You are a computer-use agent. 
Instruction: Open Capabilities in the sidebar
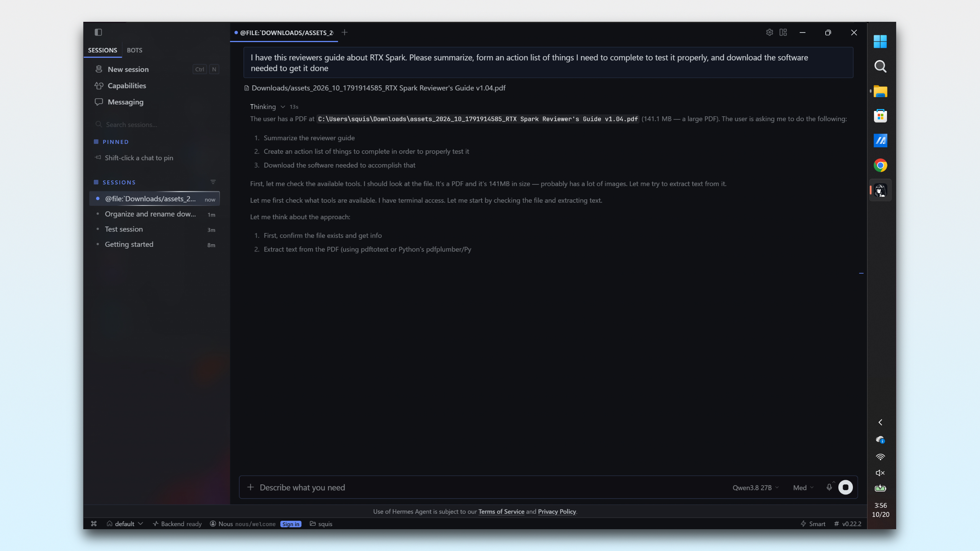127,86
